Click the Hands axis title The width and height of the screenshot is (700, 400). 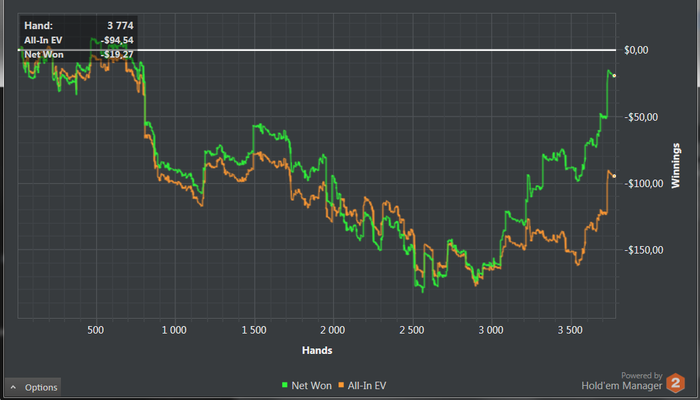point(317,350)
